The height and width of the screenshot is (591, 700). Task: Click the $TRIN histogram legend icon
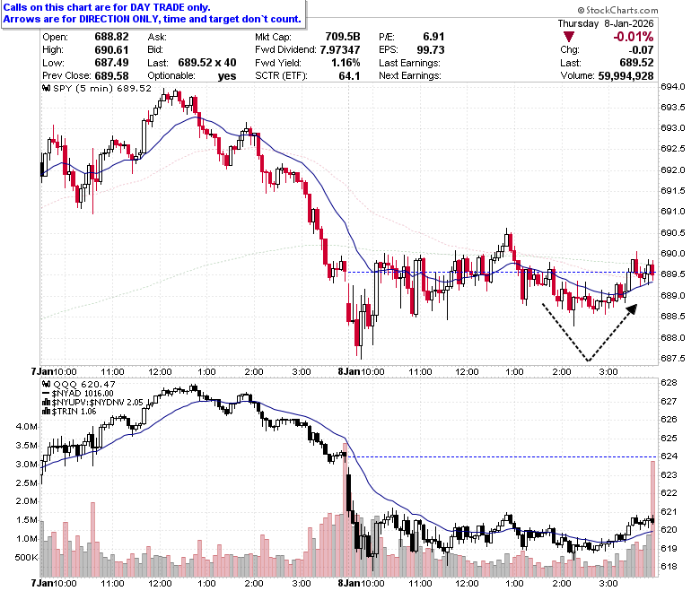(46, 412)
